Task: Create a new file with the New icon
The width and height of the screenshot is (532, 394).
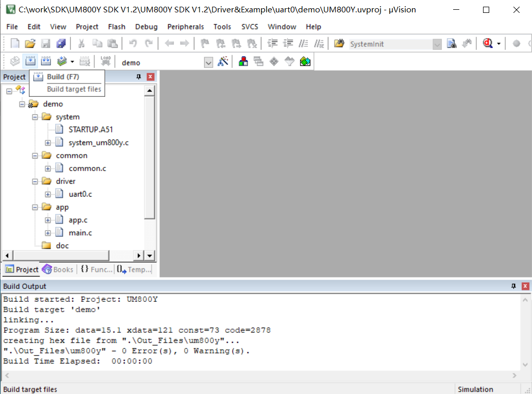Action: tap(15, 44)
